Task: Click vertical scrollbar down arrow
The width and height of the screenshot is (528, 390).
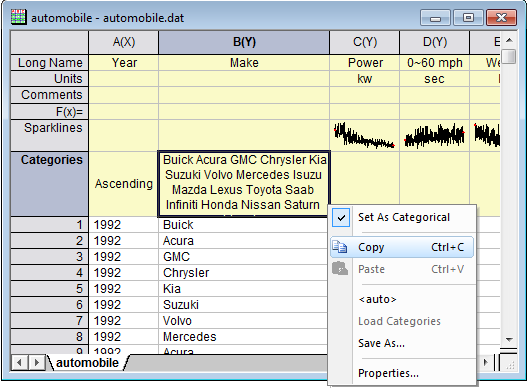Action: [509, 339]
